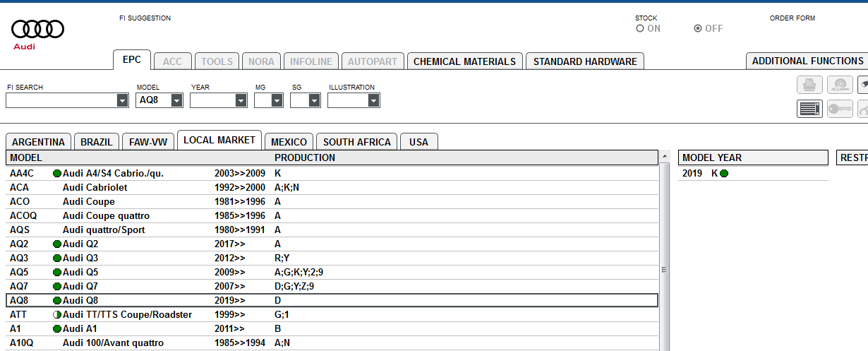Click model code AA4C

point(22,173)
